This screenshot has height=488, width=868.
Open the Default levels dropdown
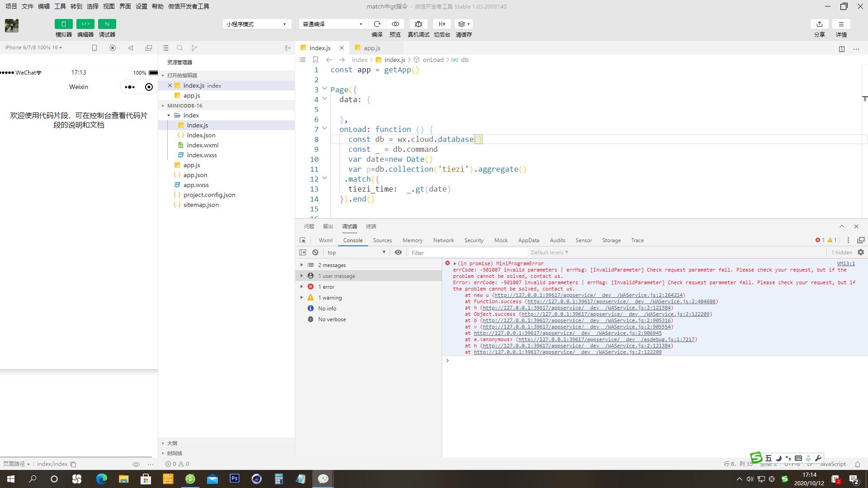point(549,253)
